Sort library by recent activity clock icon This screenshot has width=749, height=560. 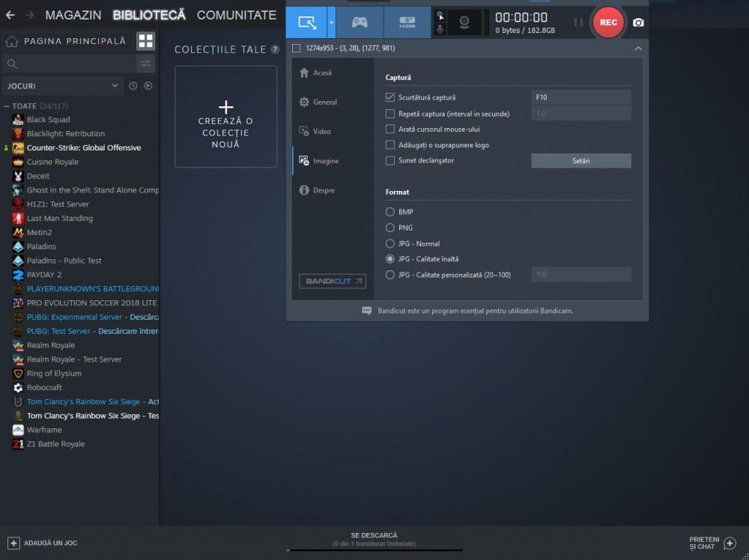pos(133,86)
